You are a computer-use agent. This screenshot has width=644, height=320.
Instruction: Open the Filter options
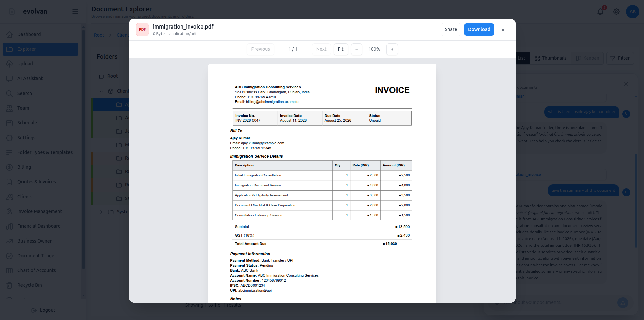(x=620, y=58)
